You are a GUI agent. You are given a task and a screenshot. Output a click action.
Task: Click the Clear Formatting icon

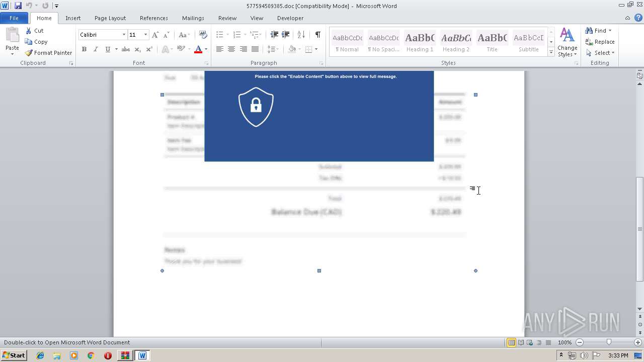[203, 35]
